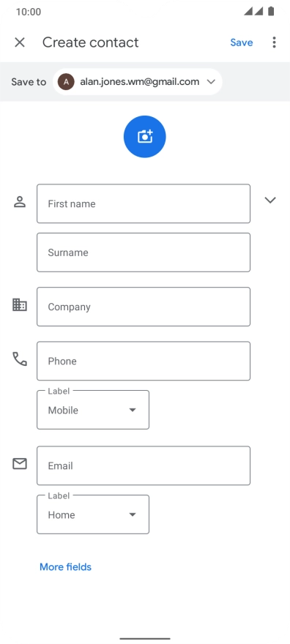Image resolution: width=290 pixels, height=644 pixels.
Task: Save the new contact
Action: (242, 42)
